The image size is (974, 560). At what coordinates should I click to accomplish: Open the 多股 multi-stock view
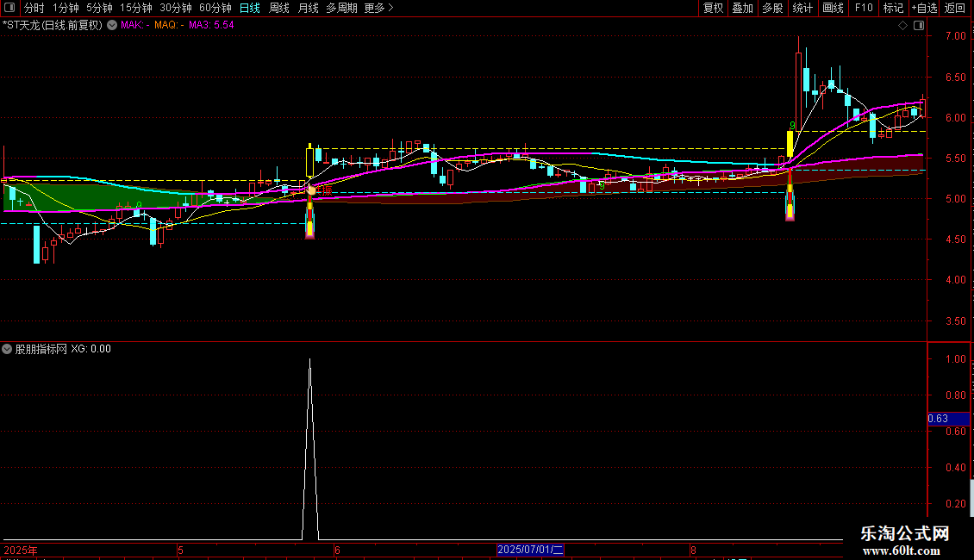[772, 8]
